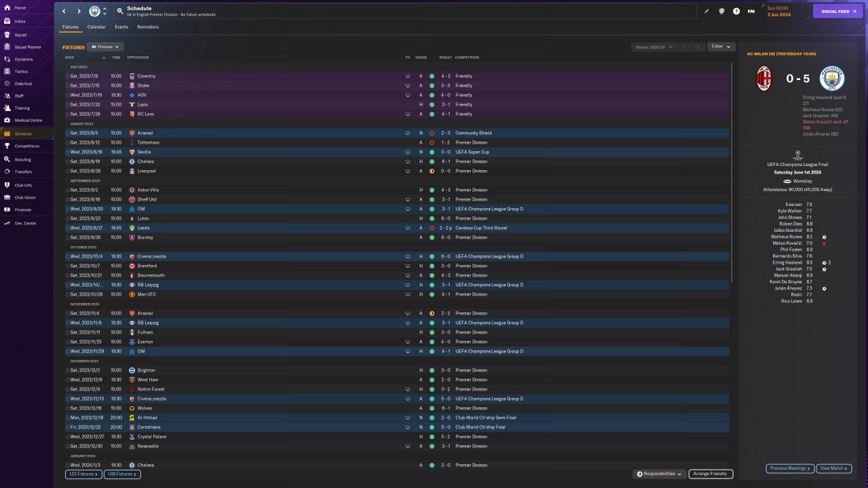Image resolution: width=868 pixels, height=488 pixels.
Task: Switch to the Calendar tab
Action: 96,27
